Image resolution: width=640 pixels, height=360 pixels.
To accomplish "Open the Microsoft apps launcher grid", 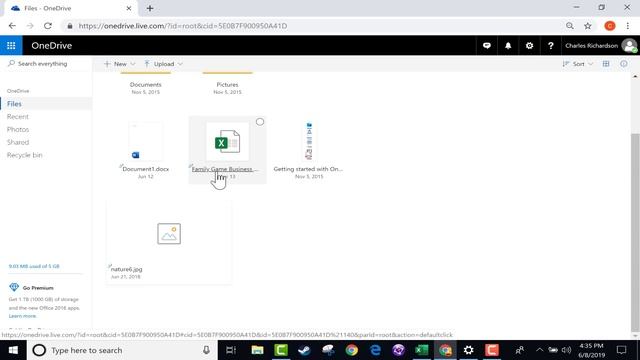I will 11,45.
